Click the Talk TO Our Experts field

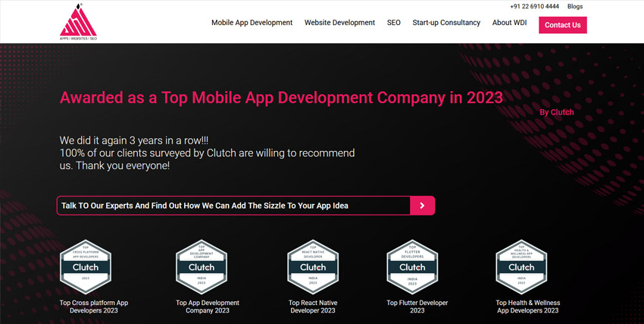(x=233, y=206)
